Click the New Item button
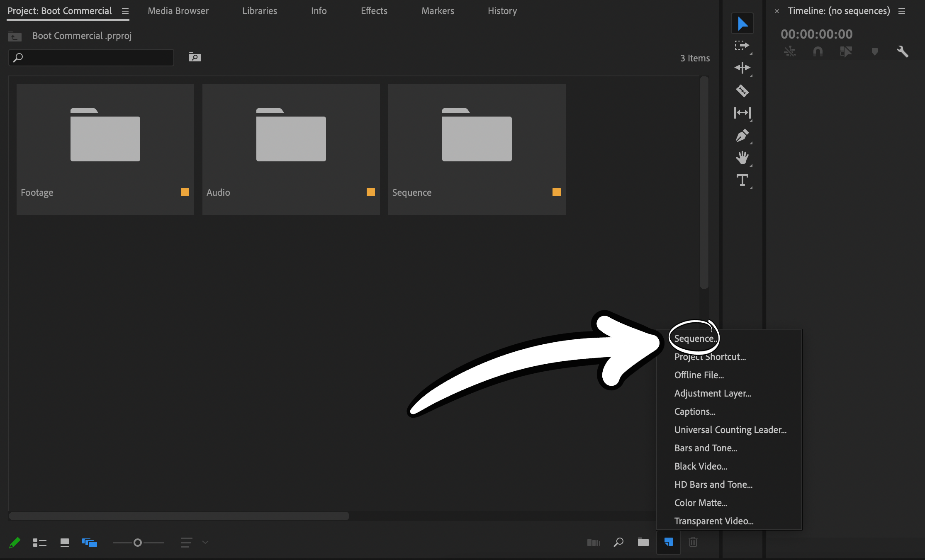The width and height of the screenshot is (925, 560). coord(668,542)
